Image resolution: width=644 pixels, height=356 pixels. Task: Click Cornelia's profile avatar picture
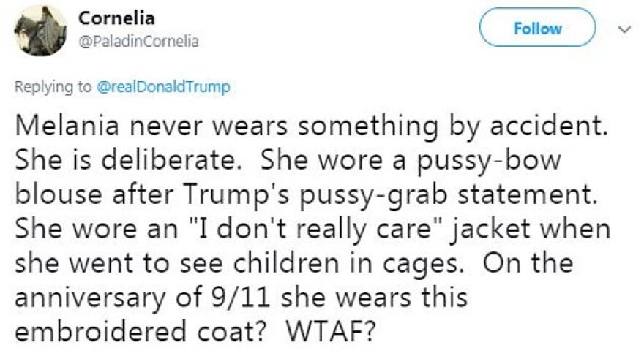click(x=42, y=29)
